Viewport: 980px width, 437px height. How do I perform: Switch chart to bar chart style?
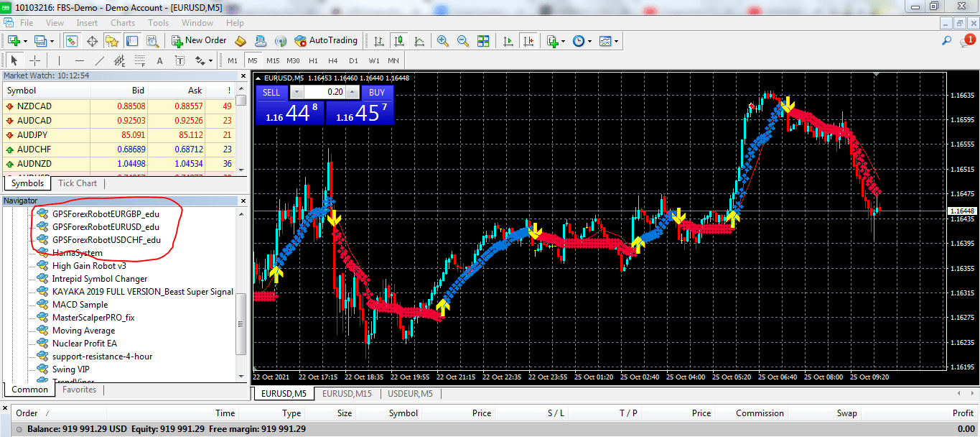(378, 41)
